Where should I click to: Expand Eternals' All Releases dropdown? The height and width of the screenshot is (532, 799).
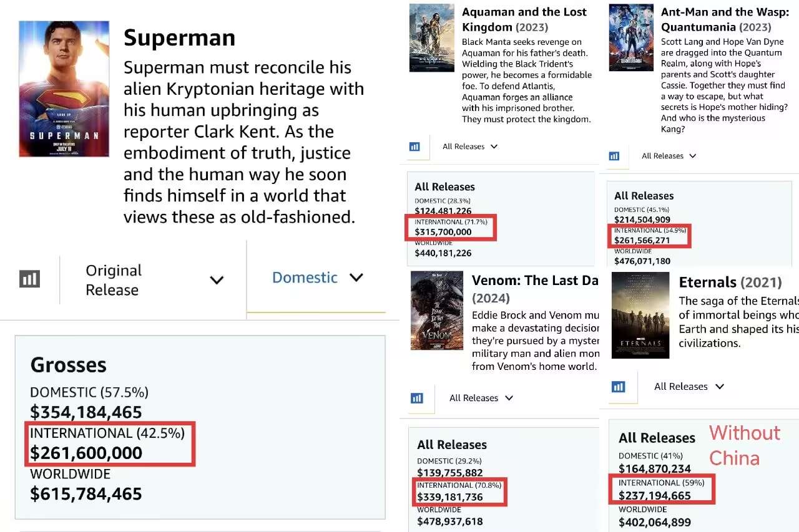pos(689,387)
